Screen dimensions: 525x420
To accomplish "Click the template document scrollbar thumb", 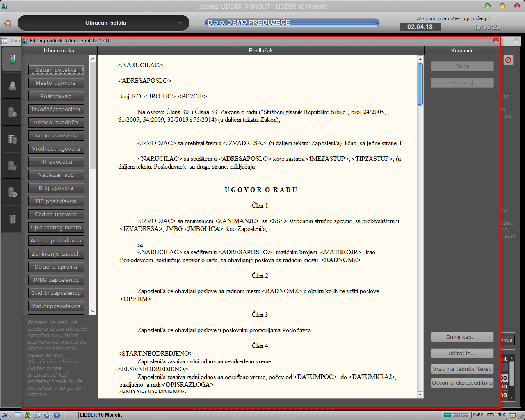I will (420, 84).
